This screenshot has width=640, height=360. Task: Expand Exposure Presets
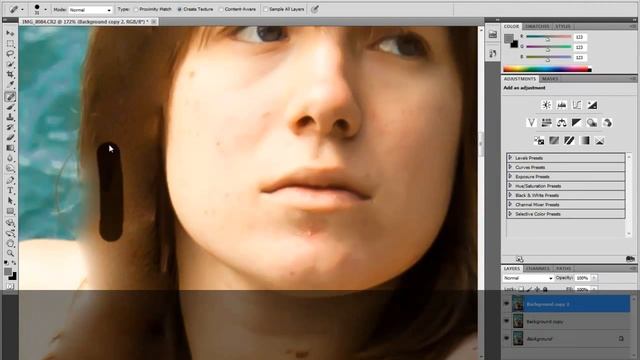(x=510, y=176)
